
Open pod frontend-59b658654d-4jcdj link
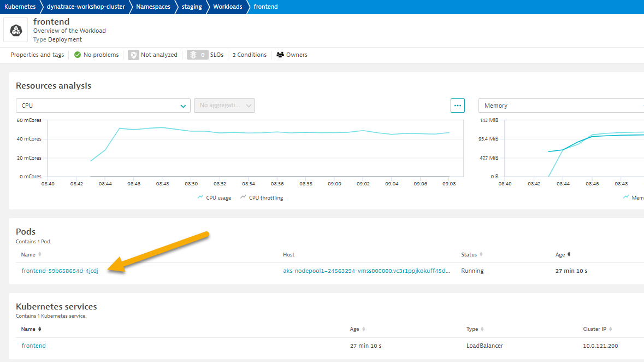tap(60, 271)
